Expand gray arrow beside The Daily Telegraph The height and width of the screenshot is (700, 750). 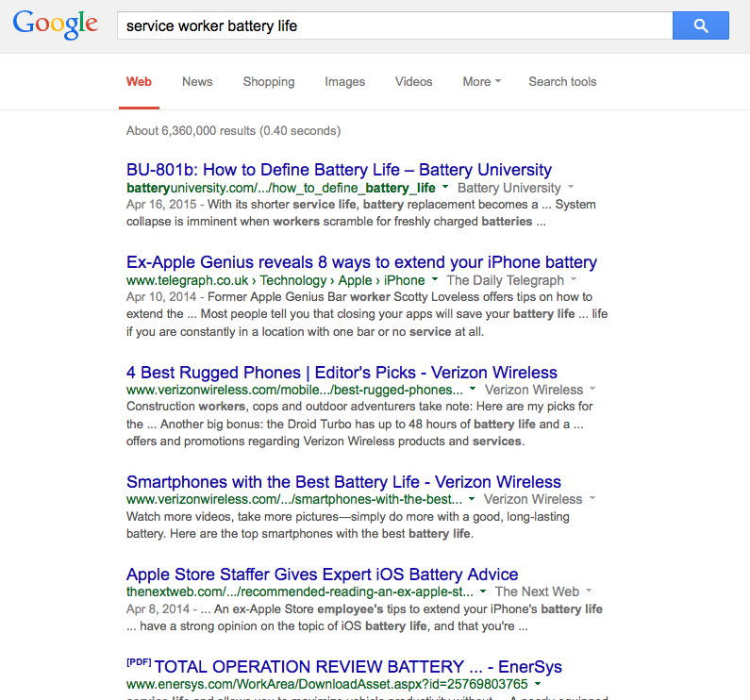click(574, 279)
